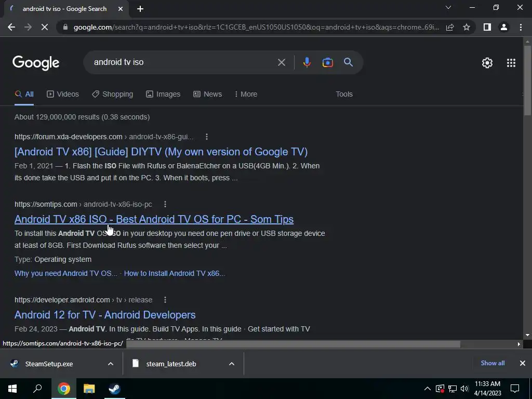Switch to Videos results tab
The image size is (532, 399).
(x=63, y=95)
